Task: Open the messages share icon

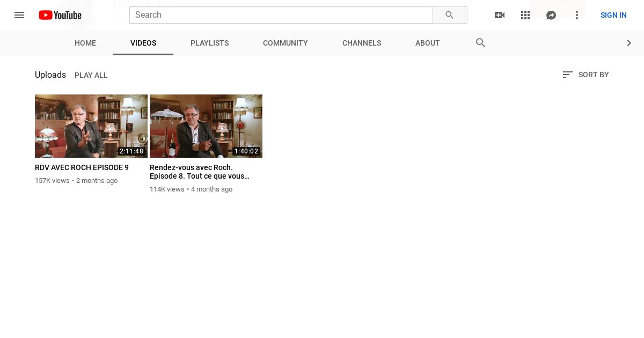Action: [551, 15]
